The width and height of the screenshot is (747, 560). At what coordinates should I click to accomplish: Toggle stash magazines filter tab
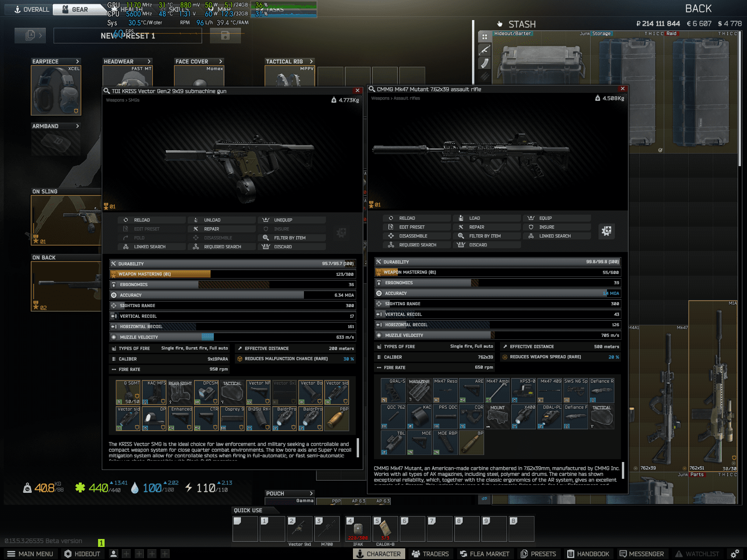(485, 63)
